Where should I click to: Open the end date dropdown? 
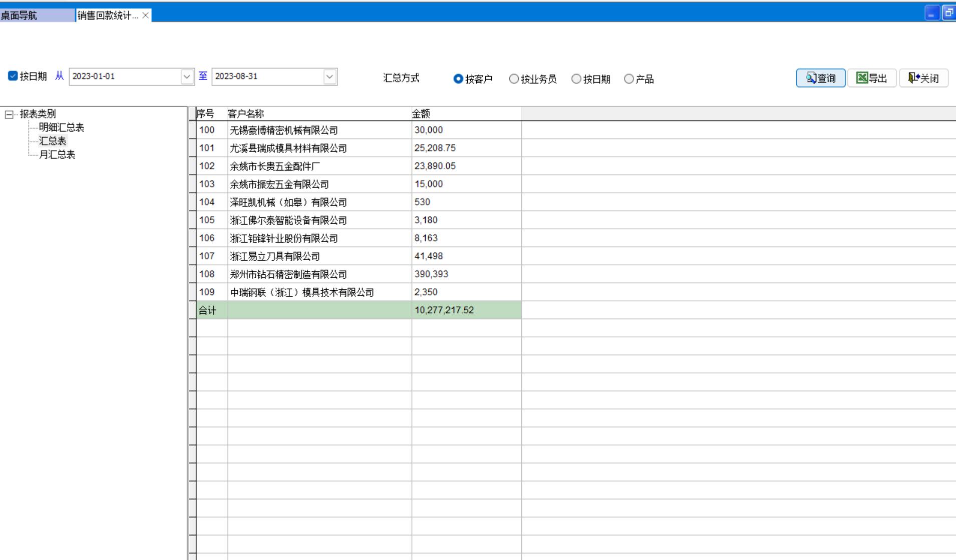point(330,77)
